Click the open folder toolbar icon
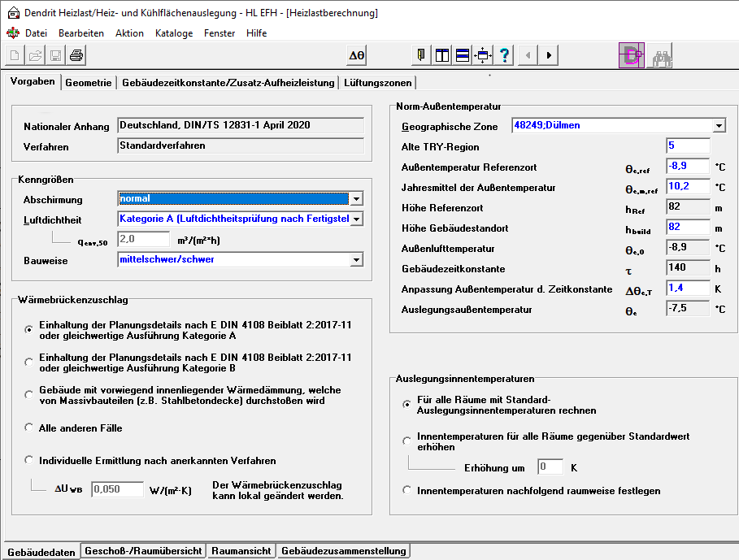 point(35,55)
